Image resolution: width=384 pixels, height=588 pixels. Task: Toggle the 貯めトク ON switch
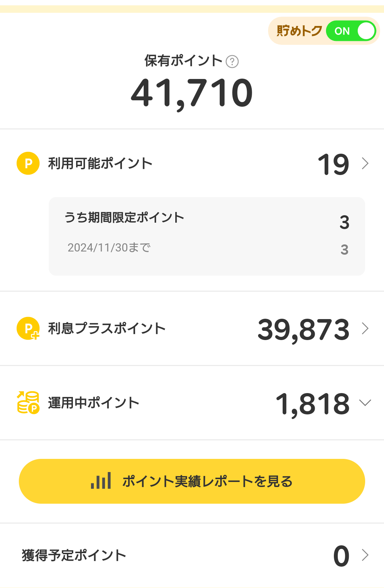pos(351,31)
